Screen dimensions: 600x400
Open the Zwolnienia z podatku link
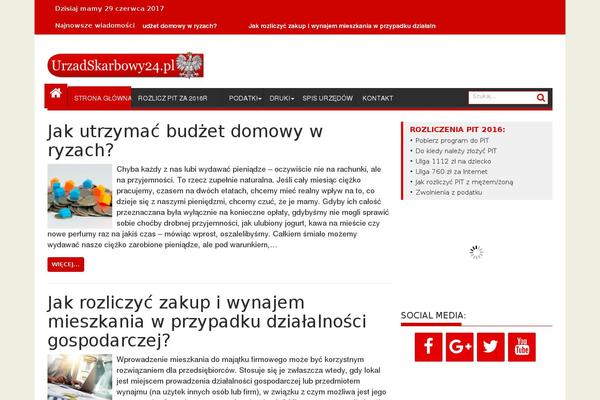tap(448, 192)
